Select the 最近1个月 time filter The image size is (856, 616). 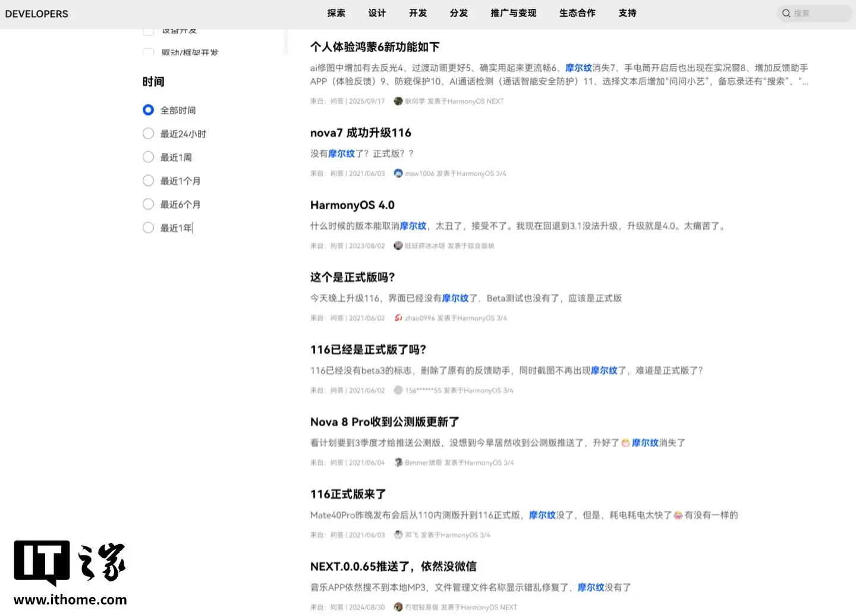pos(148,180)
